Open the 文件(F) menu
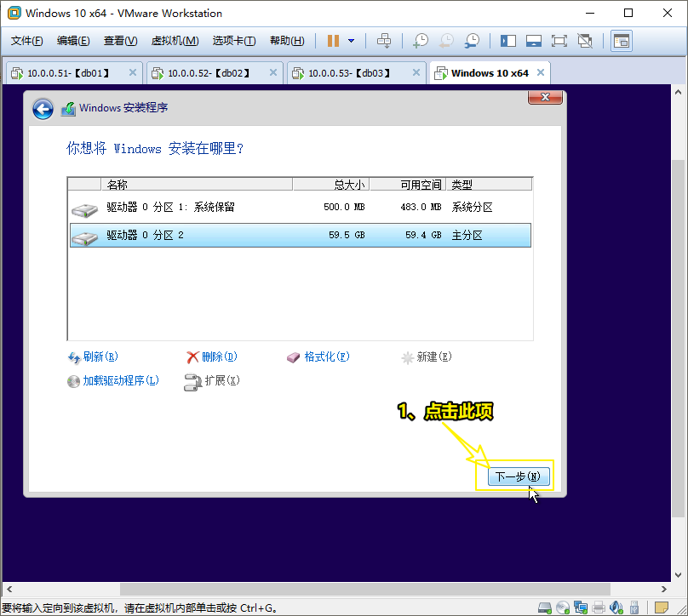Viewport: 688px width, 616px height. pyautogui.click(x=26, y=41)
